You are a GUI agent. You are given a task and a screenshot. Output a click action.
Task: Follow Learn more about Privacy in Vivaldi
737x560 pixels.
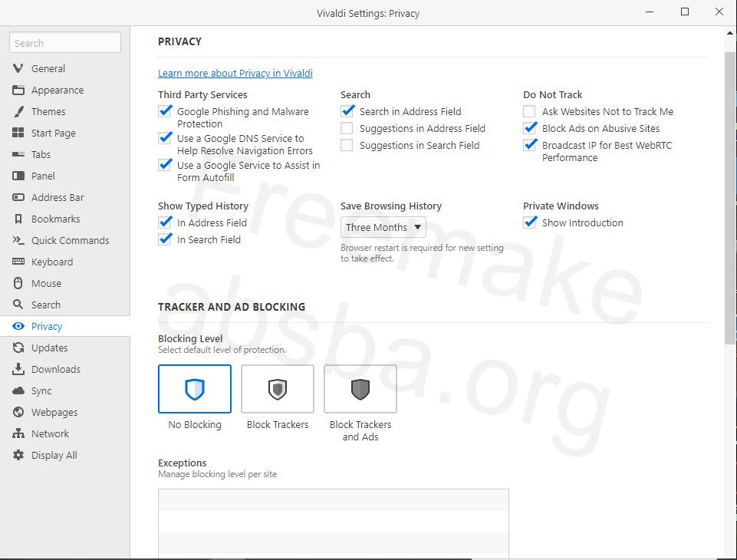[235, 73]
